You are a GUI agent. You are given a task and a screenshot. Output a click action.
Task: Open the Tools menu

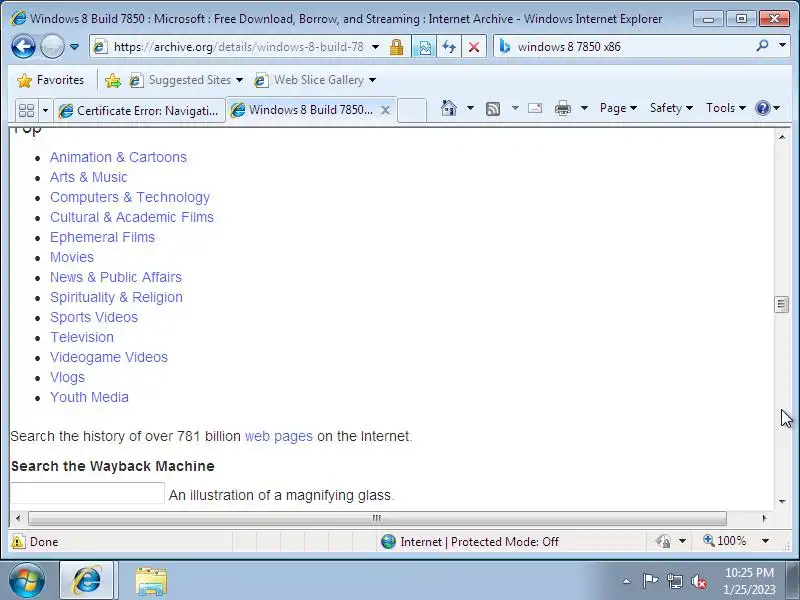tap(726, 108)
